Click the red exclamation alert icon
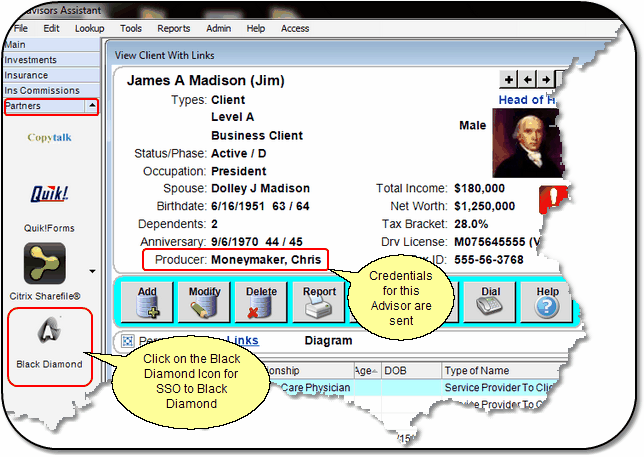The image size is (644, 457). [x=548, y=199]
